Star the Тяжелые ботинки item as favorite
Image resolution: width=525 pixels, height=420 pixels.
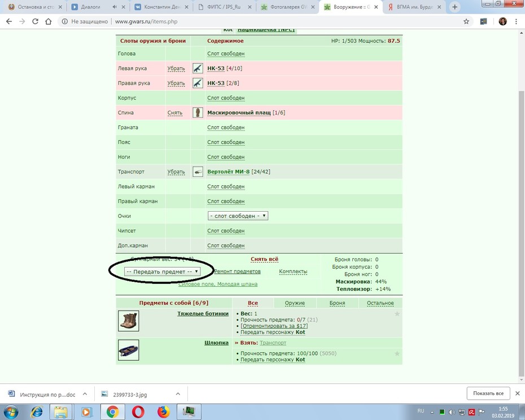[397, 314]
